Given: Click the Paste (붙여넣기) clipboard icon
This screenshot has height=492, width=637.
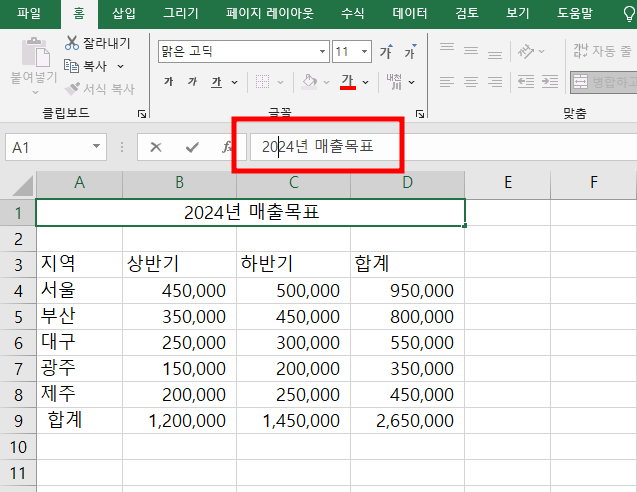Looking at the screenshot, I should click(x=36, y=52).
